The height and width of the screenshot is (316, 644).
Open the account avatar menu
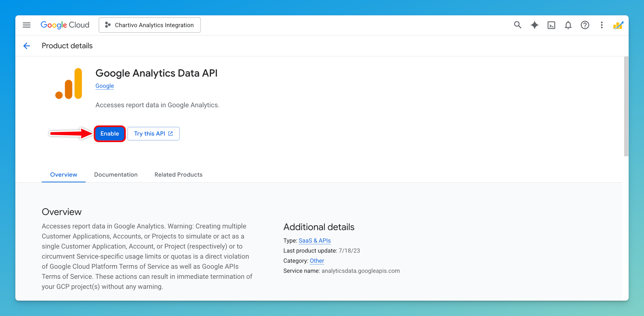tap(618, 25)
